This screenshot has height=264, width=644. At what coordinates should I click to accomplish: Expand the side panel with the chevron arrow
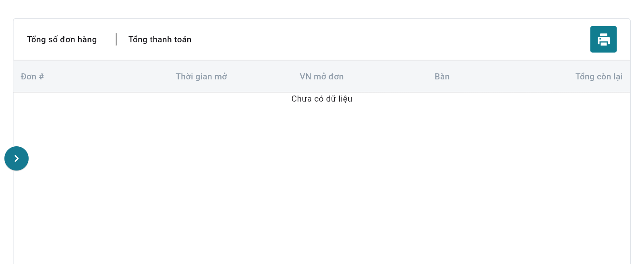pos(17,158)
